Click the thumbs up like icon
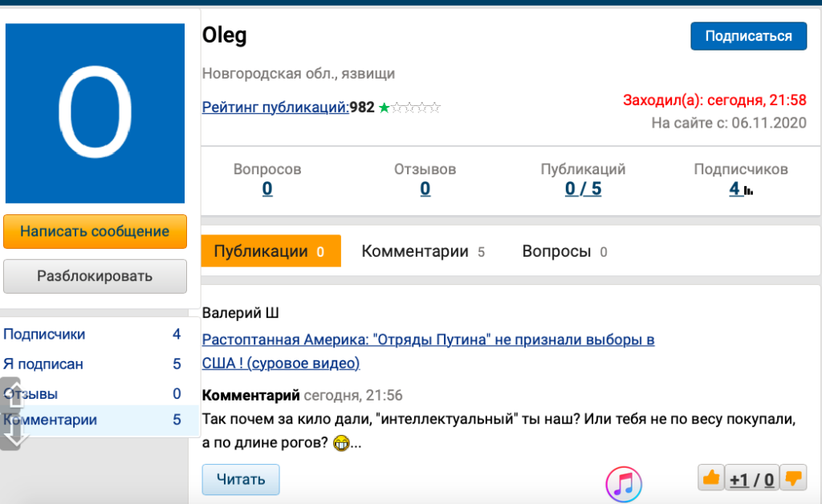Image resolution: width=822 pixels, height=504 pixels. coord(710,479)
